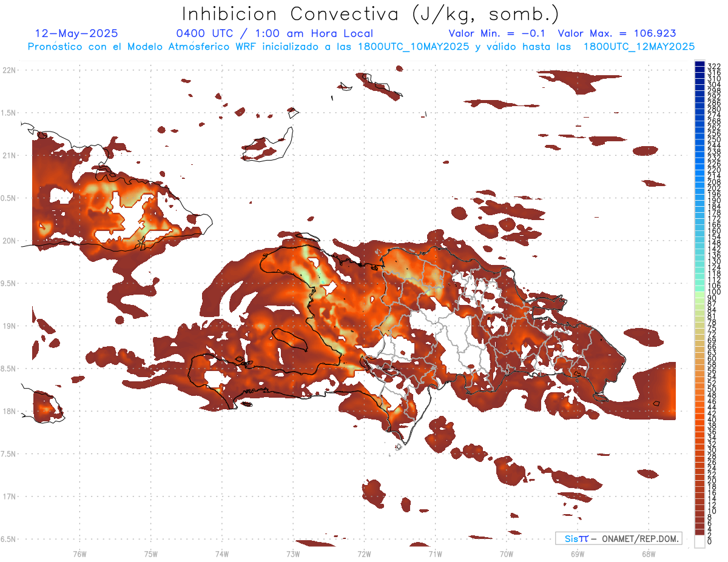Image resolution: width=728 pixels, height=562 pixels.
Task: Click the '22N' latitude label
Action: pyautogui.click(x=9, y=70)
